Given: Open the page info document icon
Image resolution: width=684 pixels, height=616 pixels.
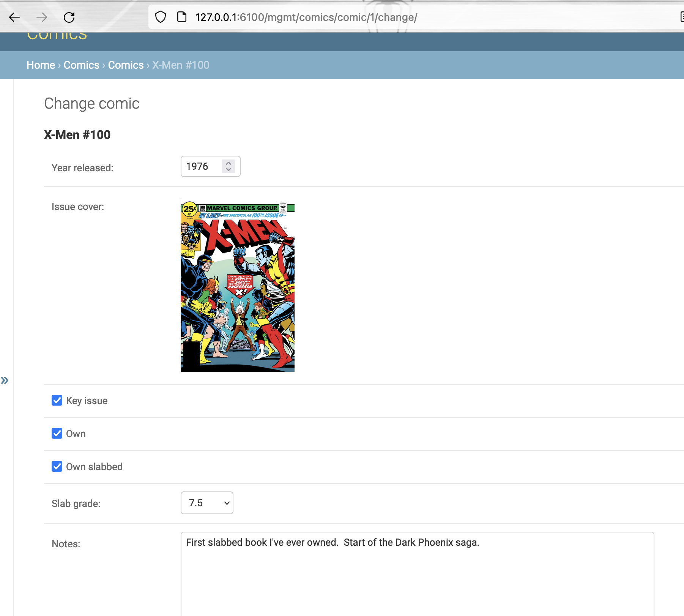Looking at the screenshot, I should (x=182, y=17).
